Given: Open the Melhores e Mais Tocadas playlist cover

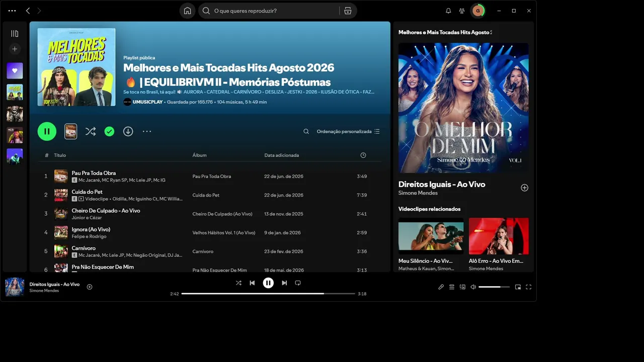Looking at the screenshot, I should pos(76,67).
